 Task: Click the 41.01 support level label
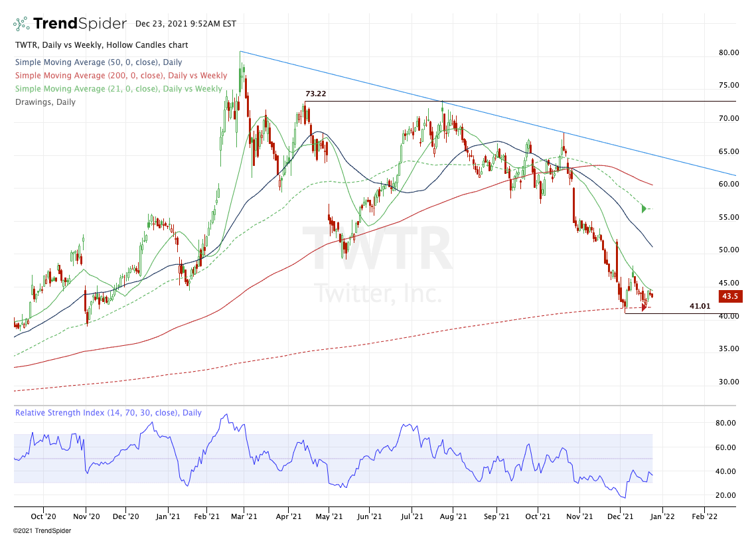click(700, 306)
